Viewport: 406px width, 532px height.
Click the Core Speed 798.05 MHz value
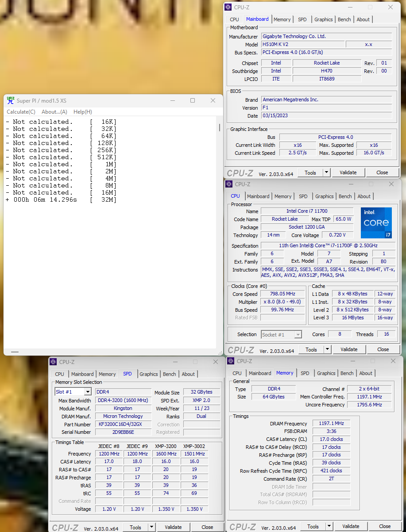[x=282, y=294]
